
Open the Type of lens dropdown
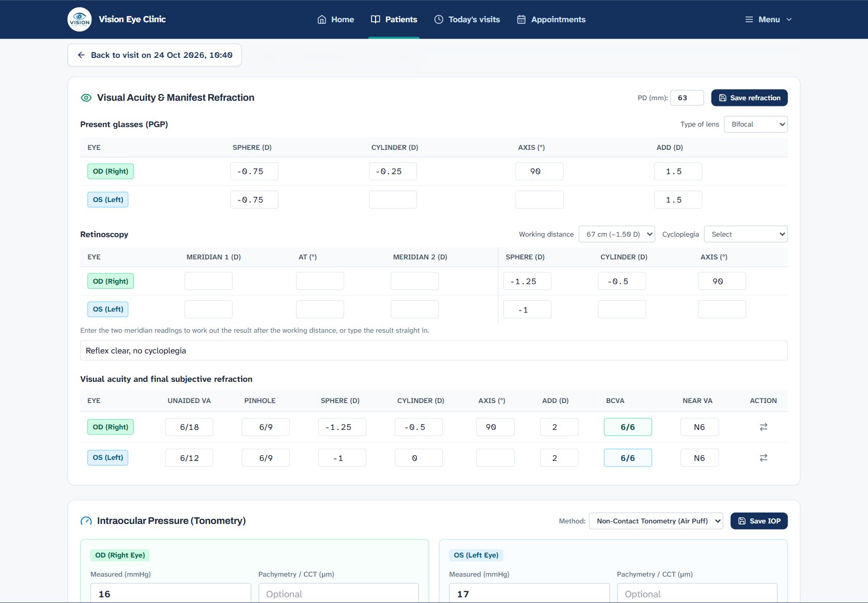coord(756,124)
